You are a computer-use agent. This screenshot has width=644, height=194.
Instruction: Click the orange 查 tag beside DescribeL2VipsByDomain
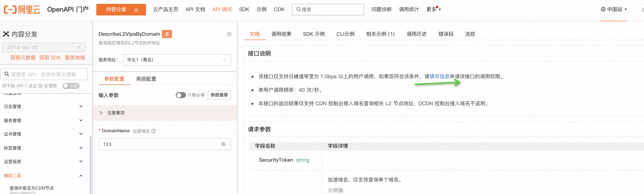tap(167, 34)
